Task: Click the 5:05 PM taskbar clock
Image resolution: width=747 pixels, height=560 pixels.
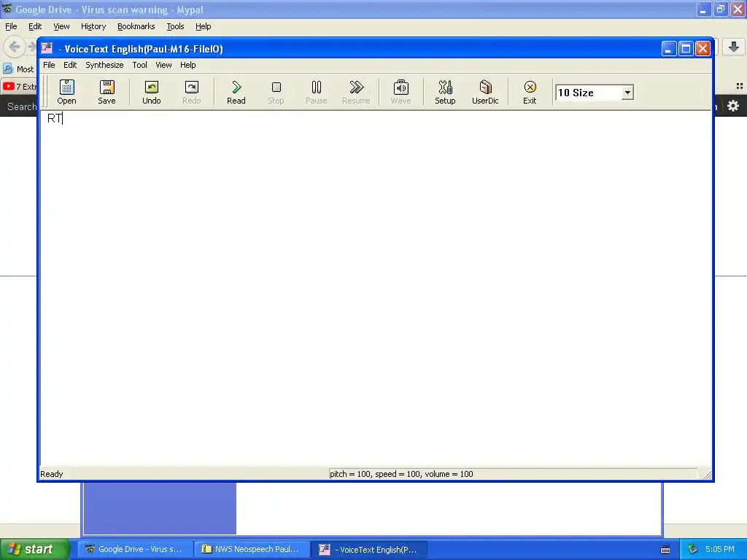Action: tap(720, 549)
